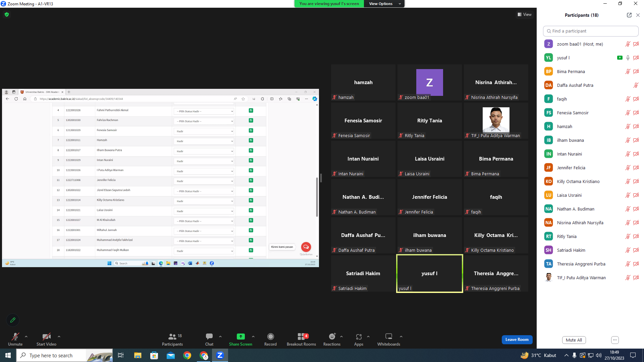Click the system tray volume icon
The width and height of the screenshot is (644, 362).
coord(599,355)
